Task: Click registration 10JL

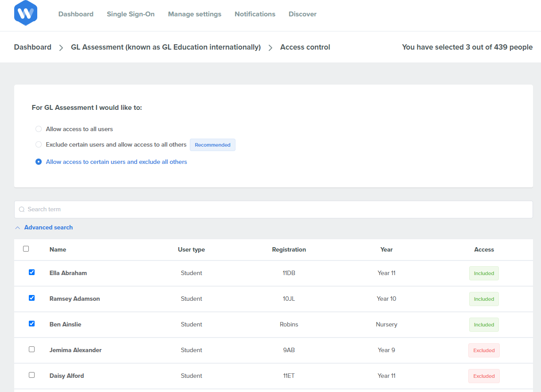Action: (289, 299)
